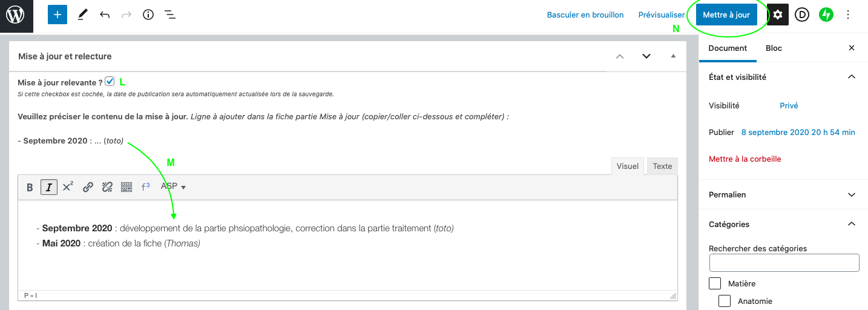This screenshot has width=868, height=310.
Task: Open the block navigation list view
Action: [x=170, y=15]
